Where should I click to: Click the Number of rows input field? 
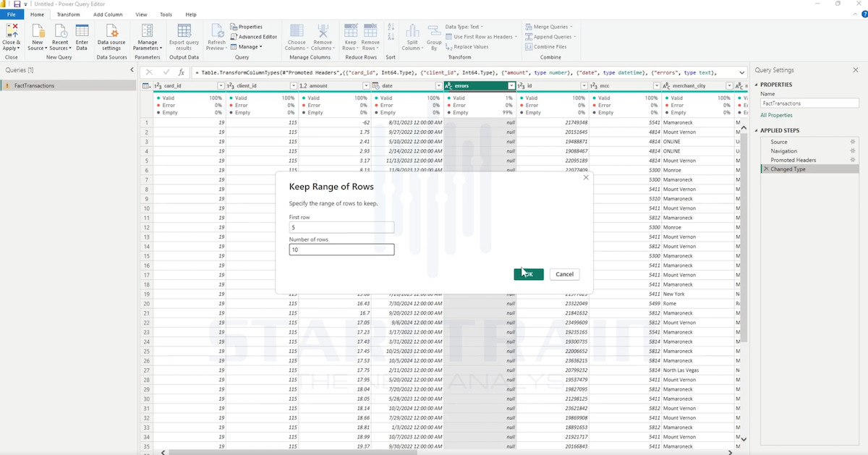click(x=341, y=250)
